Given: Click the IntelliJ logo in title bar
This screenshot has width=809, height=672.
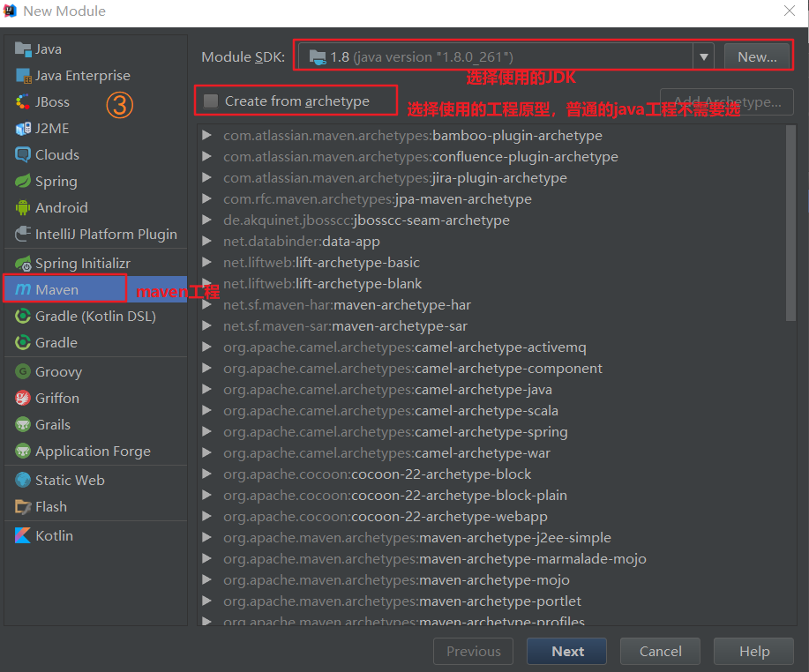Looking at the screenshot, I should click(x=10, y=11).
